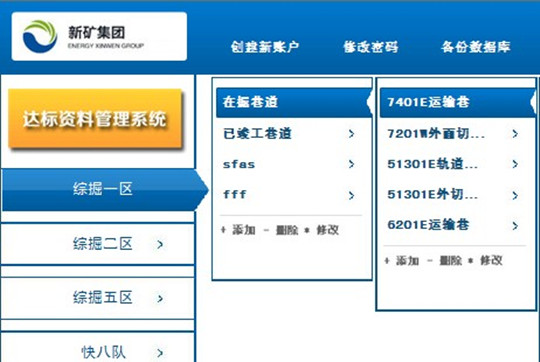Viewport: 540px width, 362px height.
Task: Click the arrow icon next to fff
Action: [351, 195]
